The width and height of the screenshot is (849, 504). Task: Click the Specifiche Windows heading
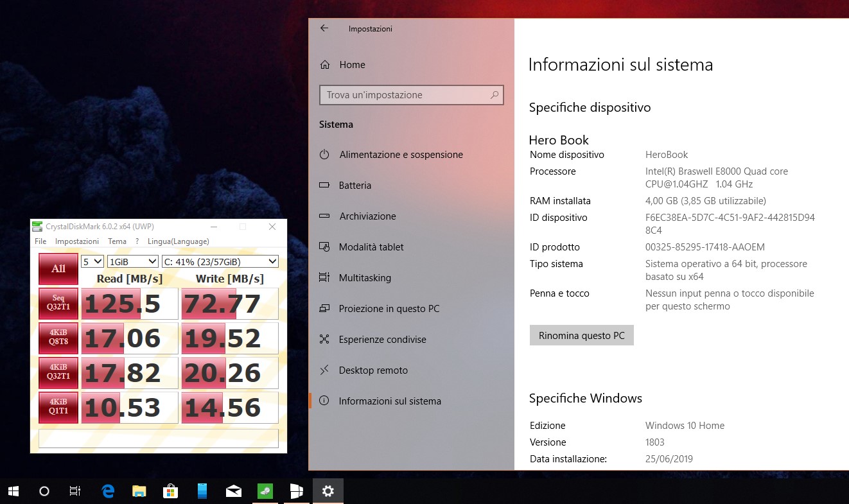(586, 399)
